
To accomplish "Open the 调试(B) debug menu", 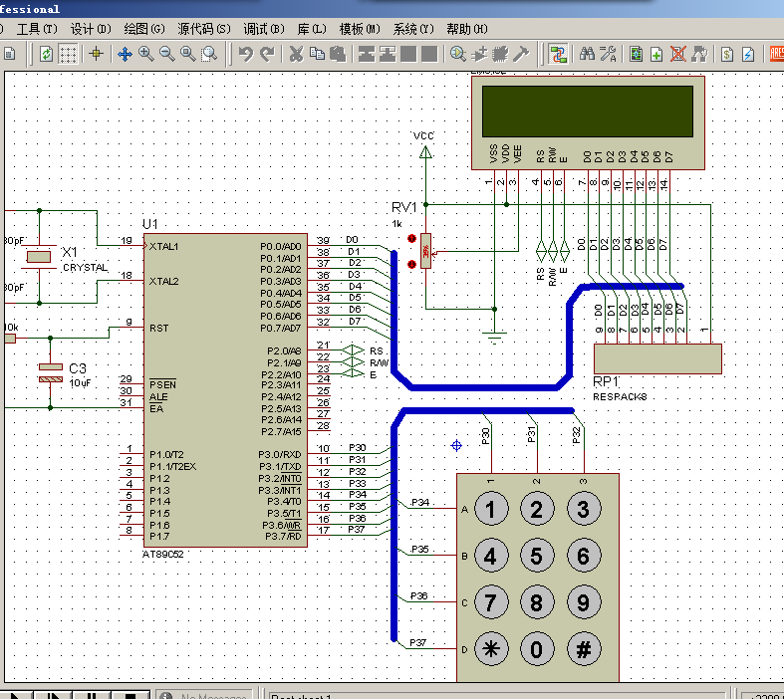I will (263, 29).
